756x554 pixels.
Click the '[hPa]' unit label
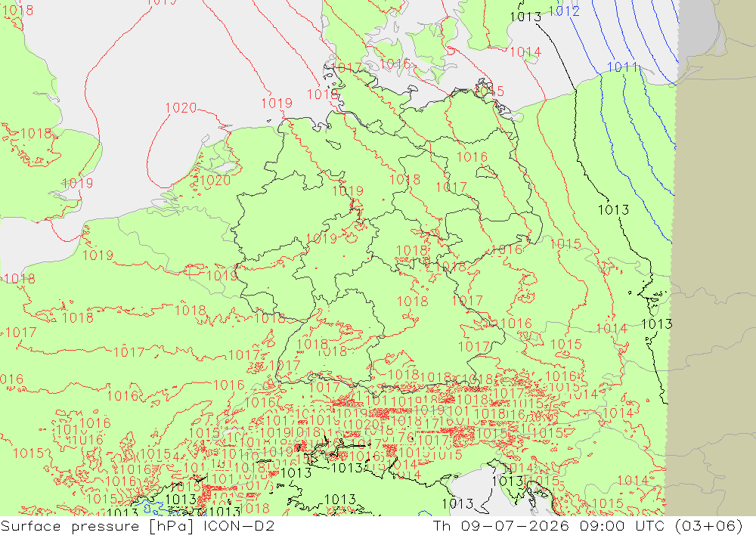(171, 527)
